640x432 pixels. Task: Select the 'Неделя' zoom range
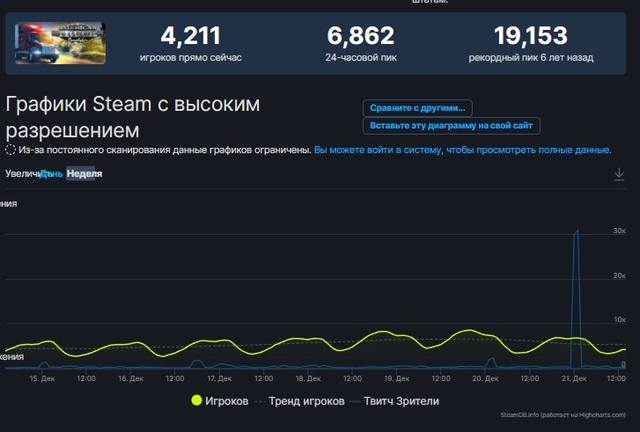tap(84, 174)
